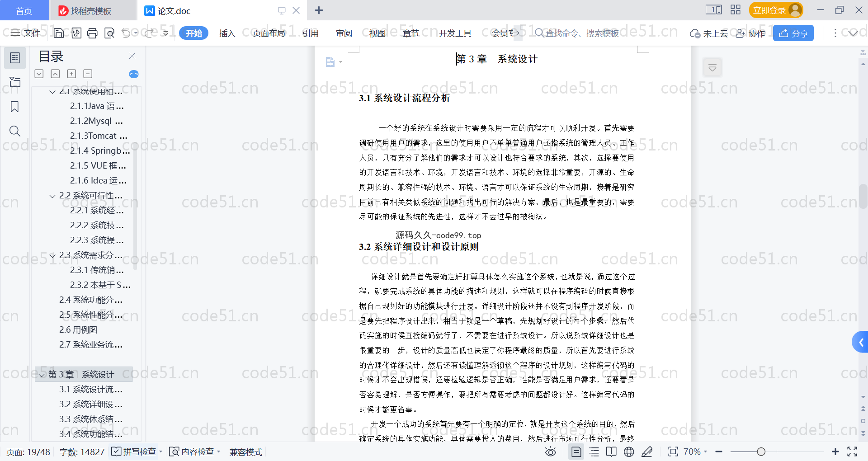Select outline item 2.6 用例图
This screenshot has width=868, height=461.
coord(78,330)
